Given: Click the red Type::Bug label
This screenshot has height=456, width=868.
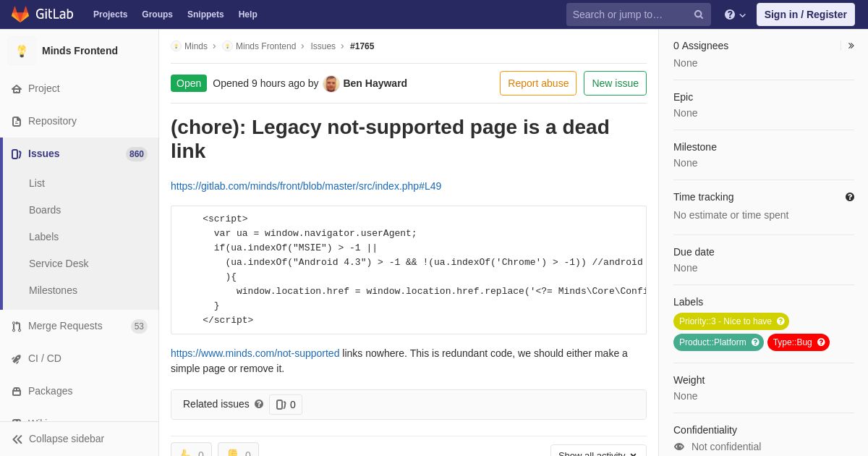Looking at the screenshot, I should point(798,342).
